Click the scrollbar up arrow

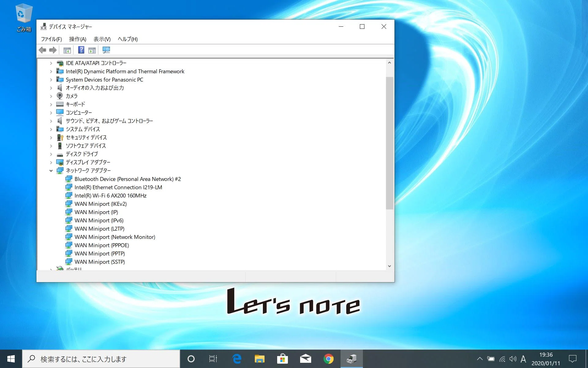point(389,63)
